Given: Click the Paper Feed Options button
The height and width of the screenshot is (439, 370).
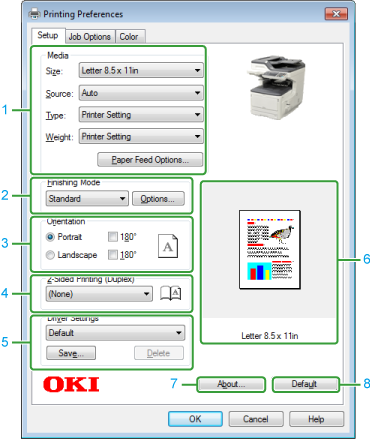Looking at the screenshot, I should coord(150,160).
